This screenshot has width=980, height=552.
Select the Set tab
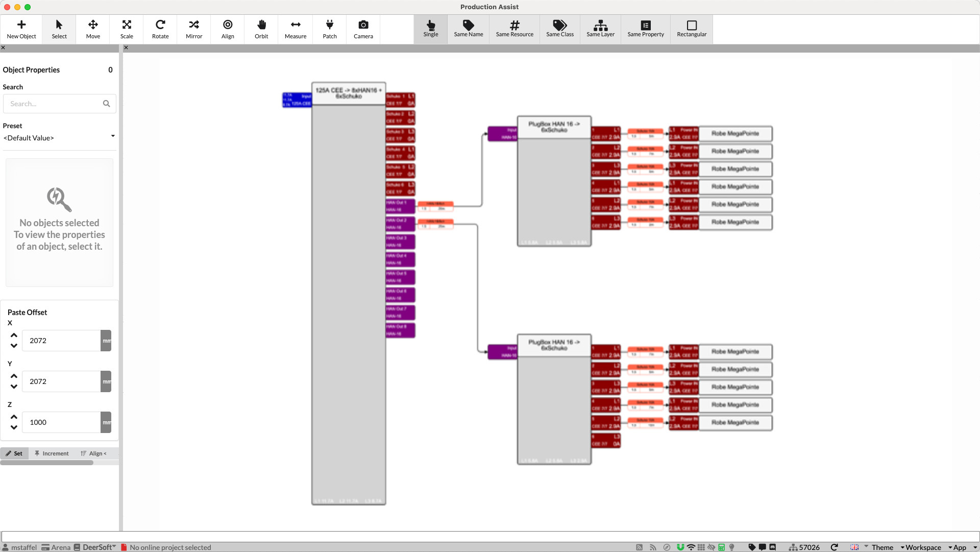pos(14,453)
